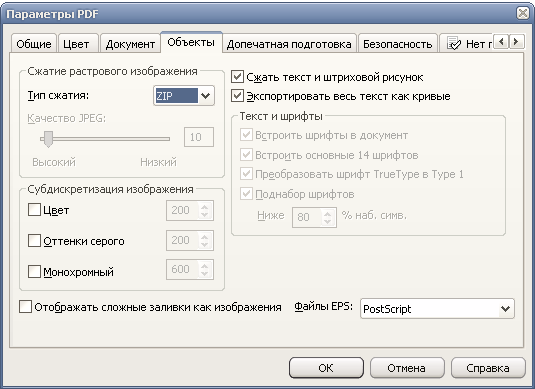Click the Отмена button
Viewport: 535px width, 389px height.
coord(407,368)
